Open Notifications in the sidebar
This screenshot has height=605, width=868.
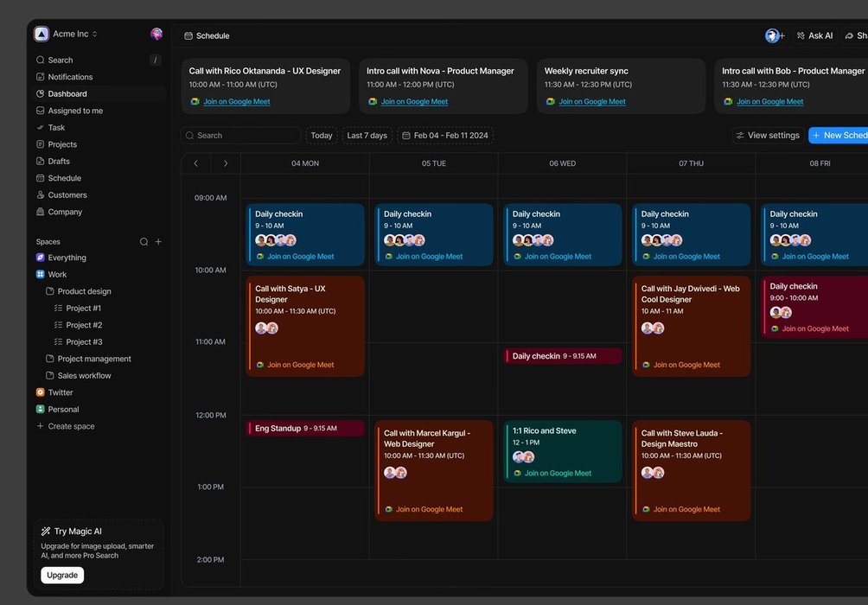[x=99, y=77]
